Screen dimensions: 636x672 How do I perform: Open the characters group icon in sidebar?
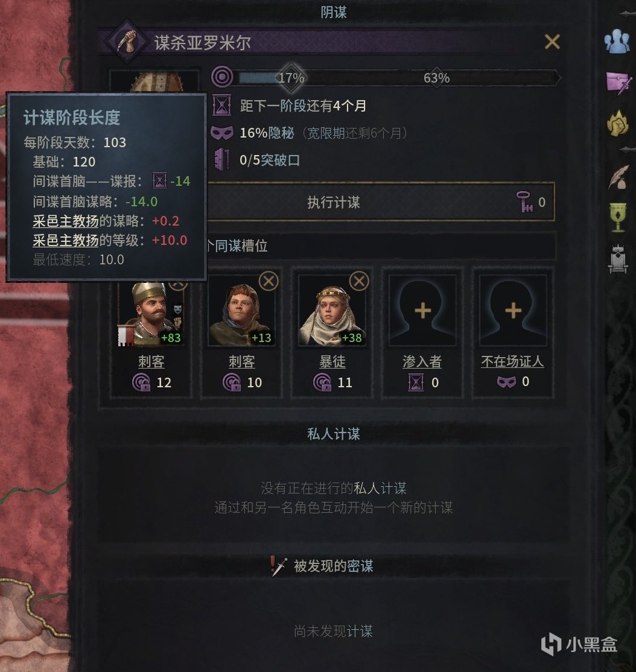(617, 41)
